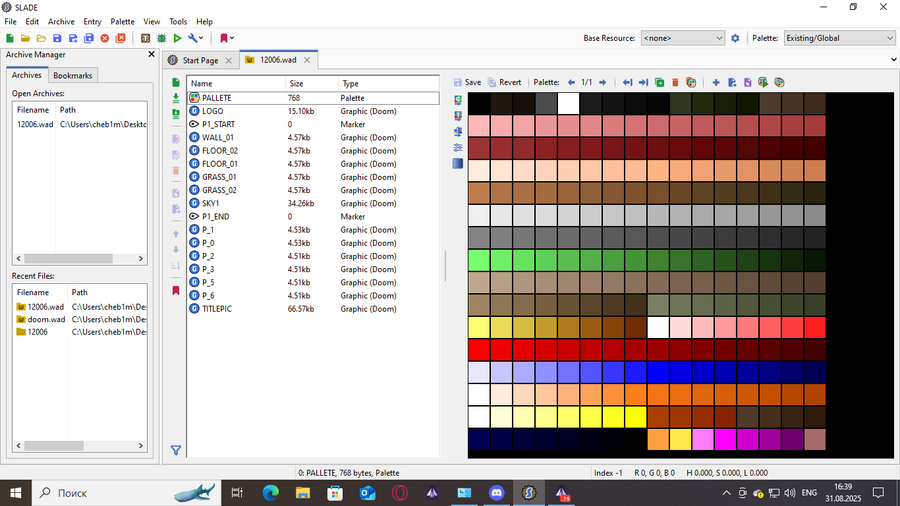Click the red bookmark icon beside entry list
This screenshot has width=900, height=506.
coord(176,291)
